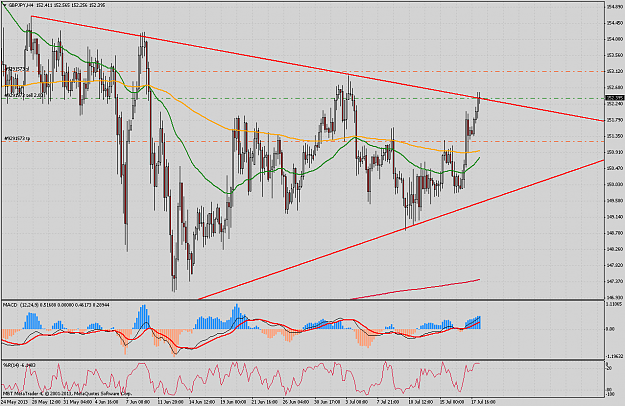Click the 151.350 price axis label
The image size is (625, 406).
point(614,136)
